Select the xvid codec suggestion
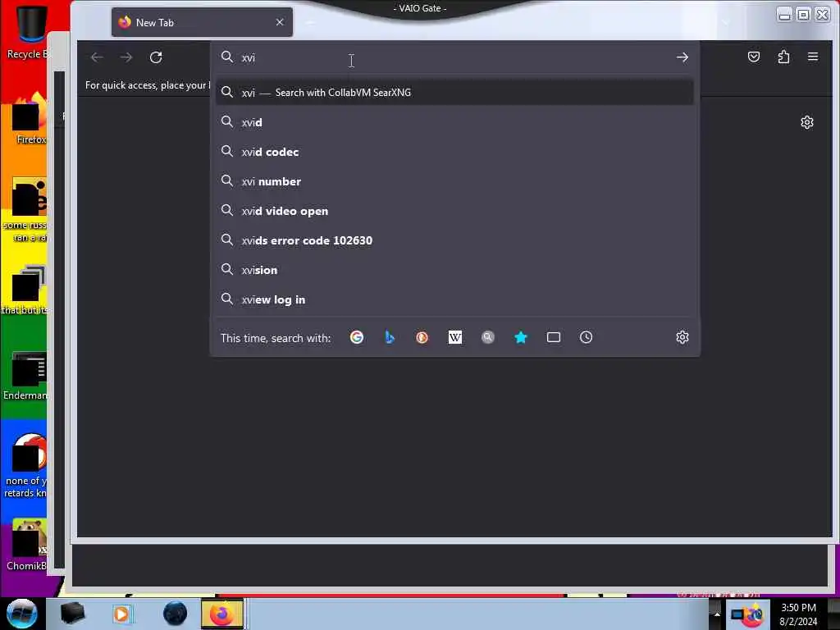Screen dimensions: 840x630 coord(454,152)
